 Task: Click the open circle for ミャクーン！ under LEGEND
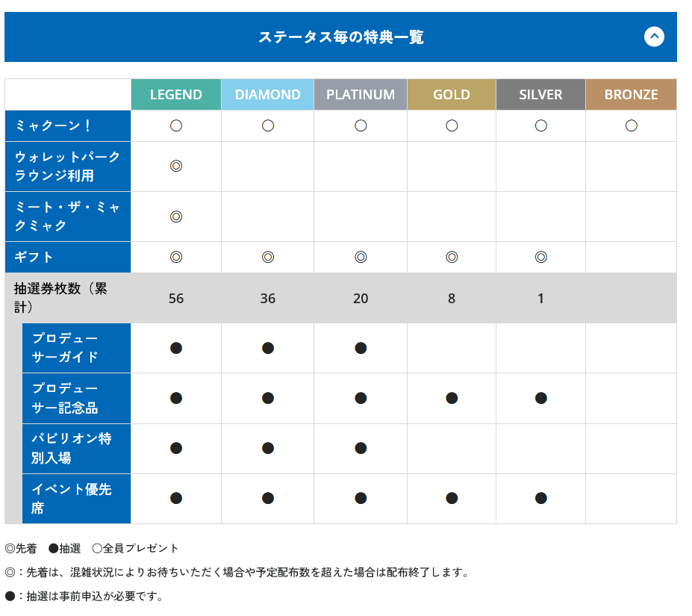176,126
